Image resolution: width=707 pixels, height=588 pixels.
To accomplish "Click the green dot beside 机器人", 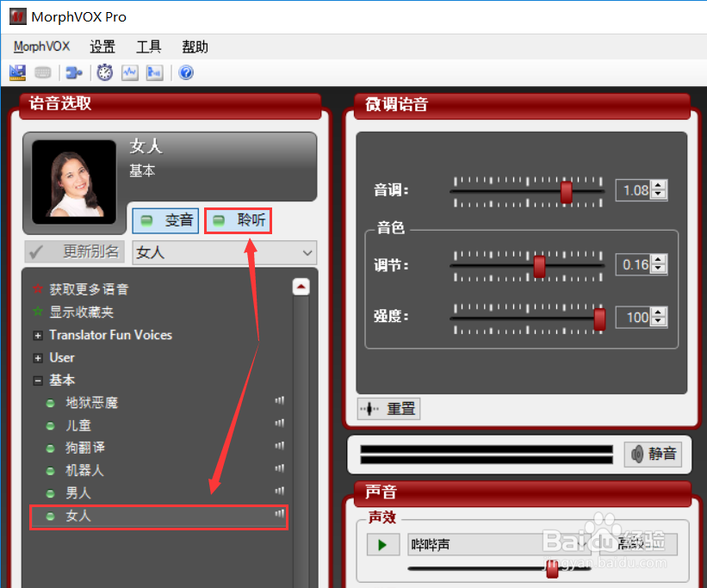I will [x=51, y=471].
